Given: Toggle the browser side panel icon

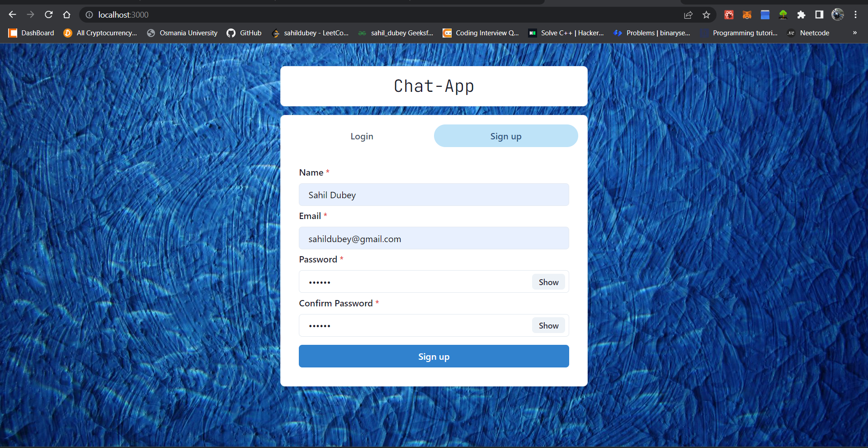Looking at the screenshot, I should [x=819, y=15].
